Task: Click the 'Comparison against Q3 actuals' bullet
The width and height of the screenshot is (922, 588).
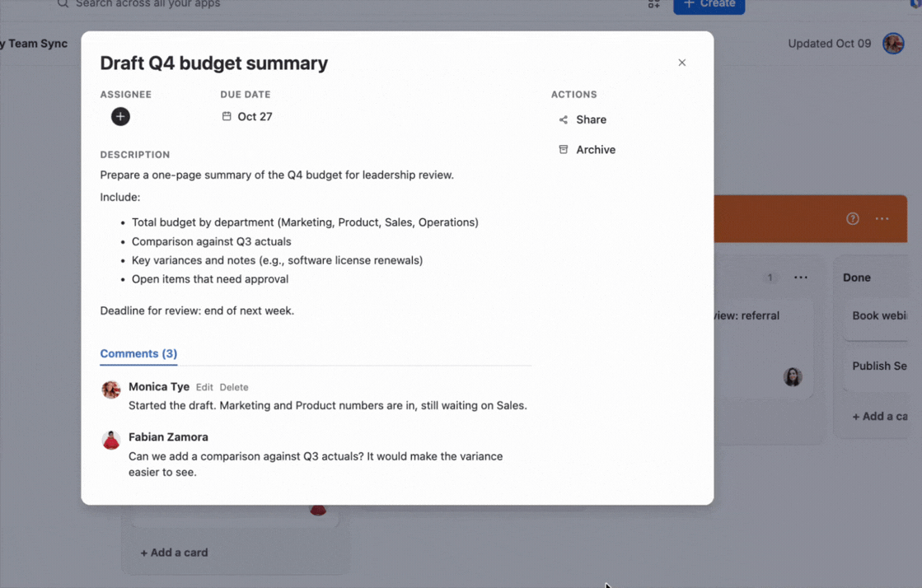Action: (x=211, y=241)
